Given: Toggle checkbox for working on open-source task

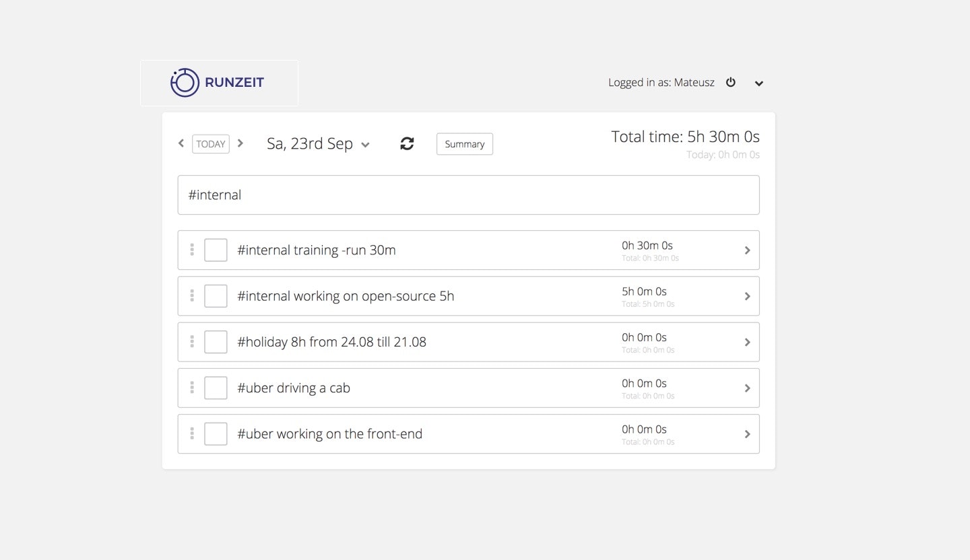Looking at the screenshot, I should point(216,296).
